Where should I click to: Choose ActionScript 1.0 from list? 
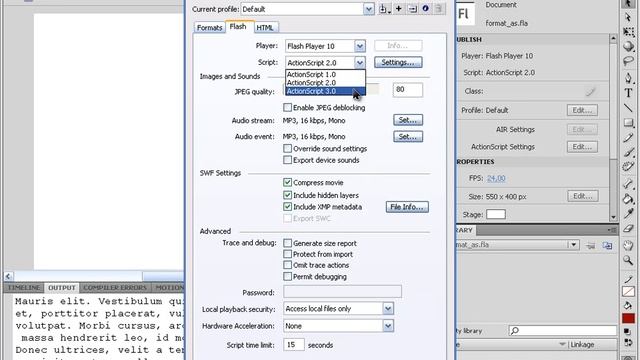[325, 74]
